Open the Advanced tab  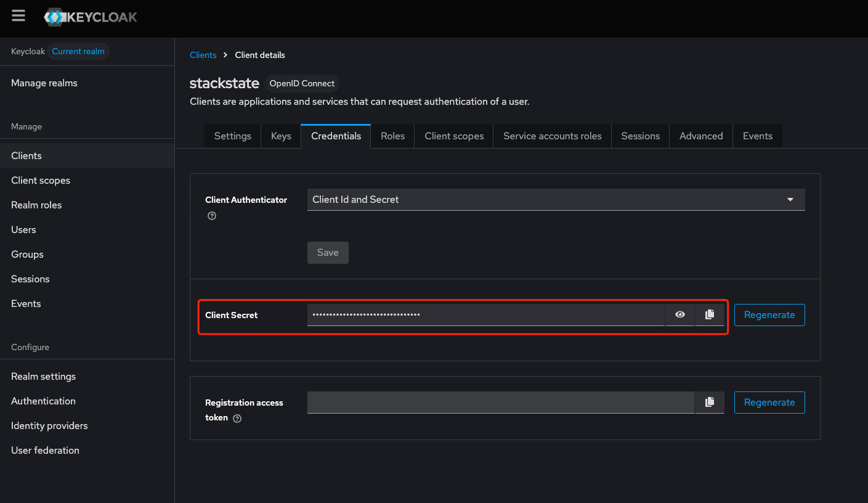701,136
